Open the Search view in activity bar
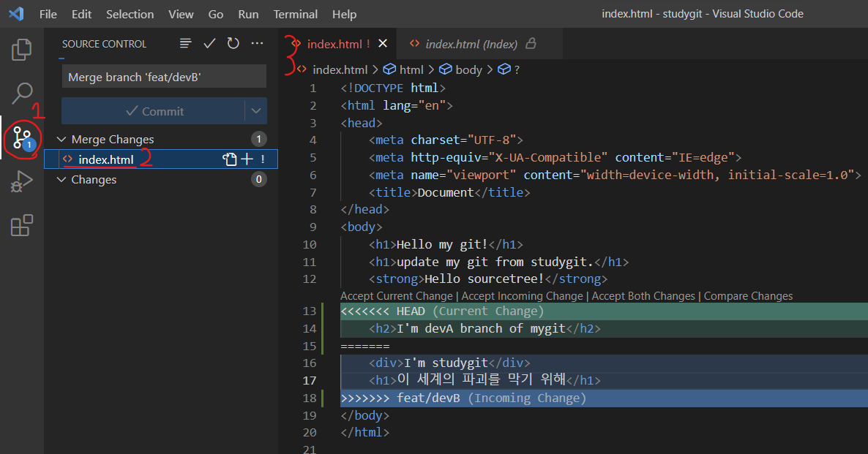Screen dimensions: 868x454 (x=21, y=94)
